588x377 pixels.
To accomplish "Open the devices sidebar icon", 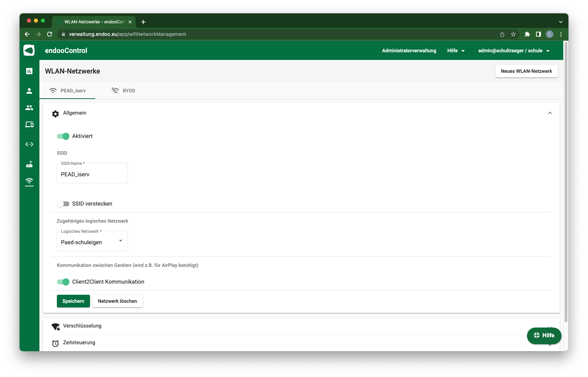I will click(x=29, y=124).
